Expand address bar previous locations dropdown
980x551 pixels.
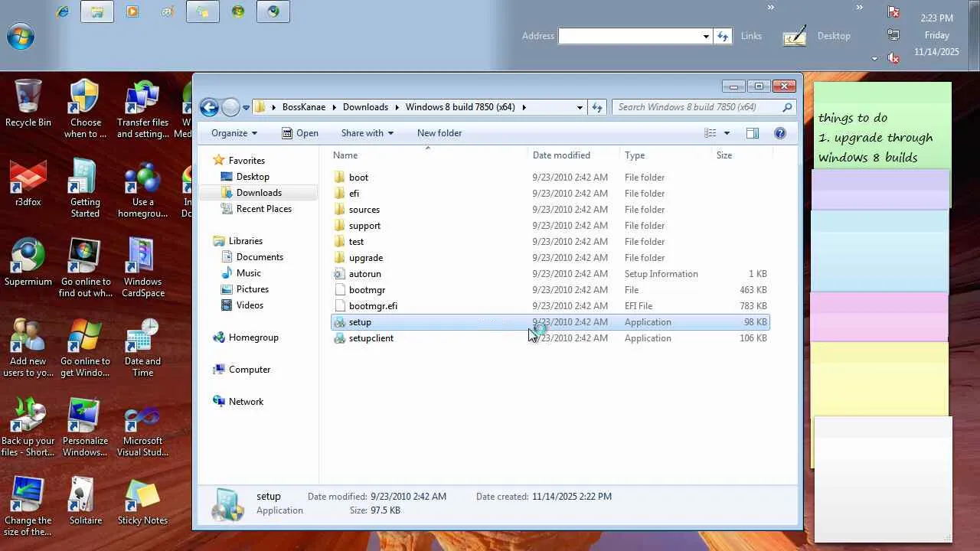[x=580, y=107]
